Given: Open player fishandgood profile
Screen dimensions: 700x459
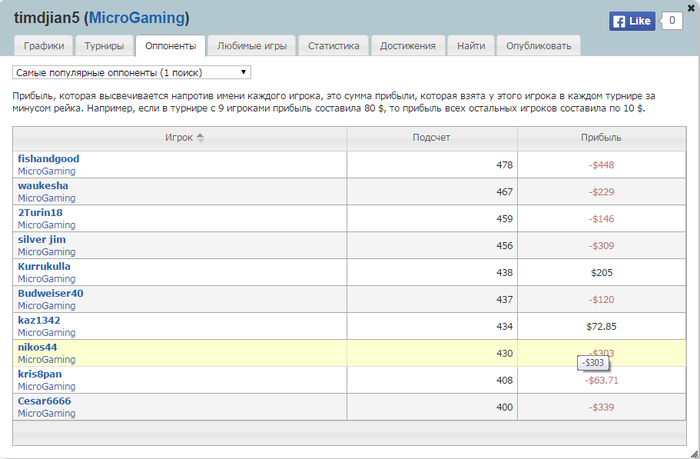Looking at the screenshot, I should (x=49, y=159).
